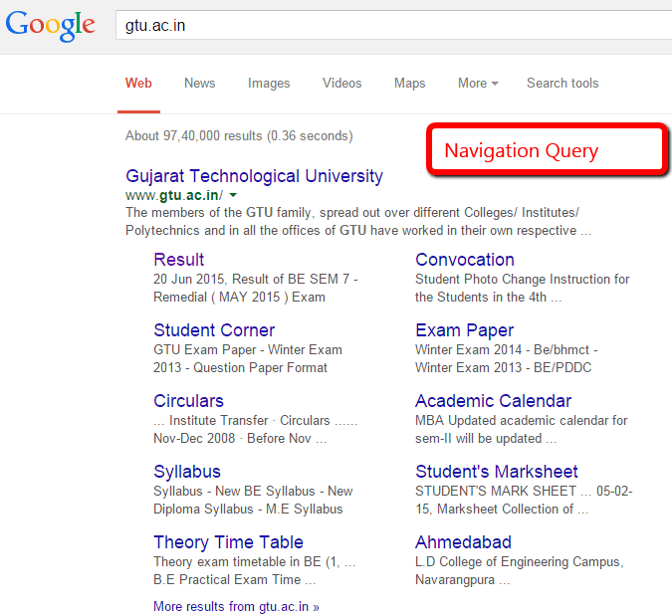Image resolution: width=672 pixels, height=616 pixels.
Task: Click 'Winter Exam 2014 - Be/bhmct' snippet
Action: pyautogui.click(x=503, y=350)
